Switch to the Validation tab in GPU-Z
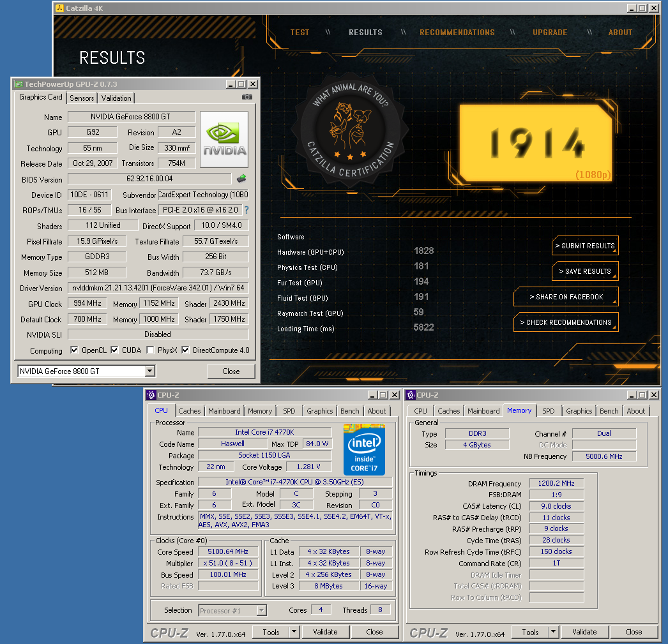Image resolution: width=668 pixels, height=644 pixels. tap(116, 98)
